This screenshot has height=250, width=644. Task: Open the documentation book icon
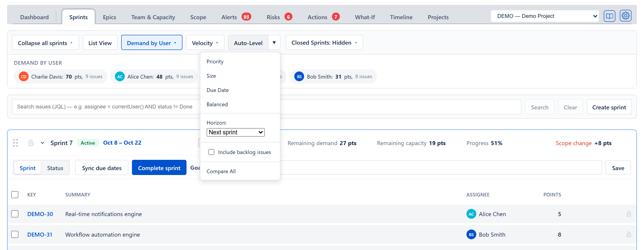pyautogui.click(x=609, y=16)
